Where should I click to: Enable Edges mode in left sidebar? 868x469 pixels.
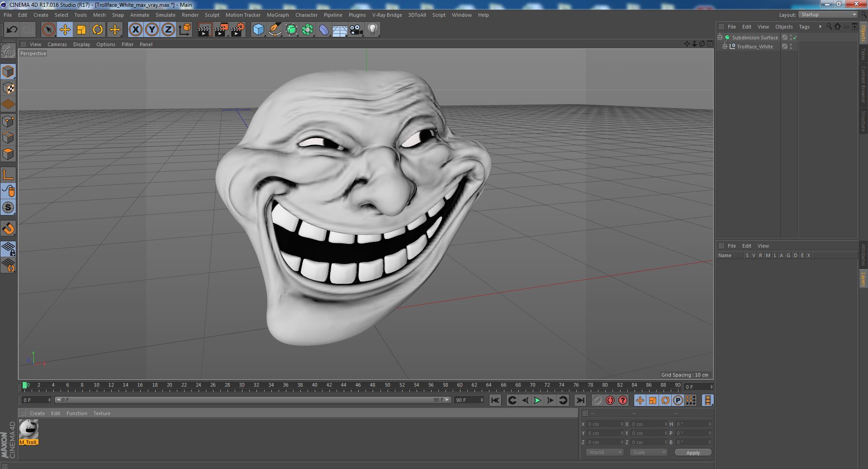click(8, 138)
